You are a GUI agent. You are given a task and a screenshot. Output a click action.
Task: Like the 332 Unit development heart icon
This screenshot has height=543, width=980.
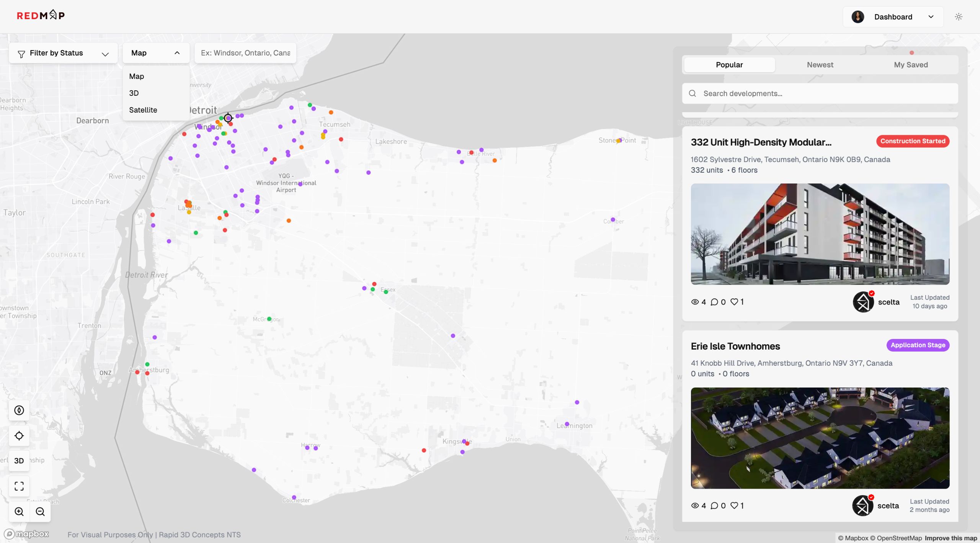tap(734, 302)
